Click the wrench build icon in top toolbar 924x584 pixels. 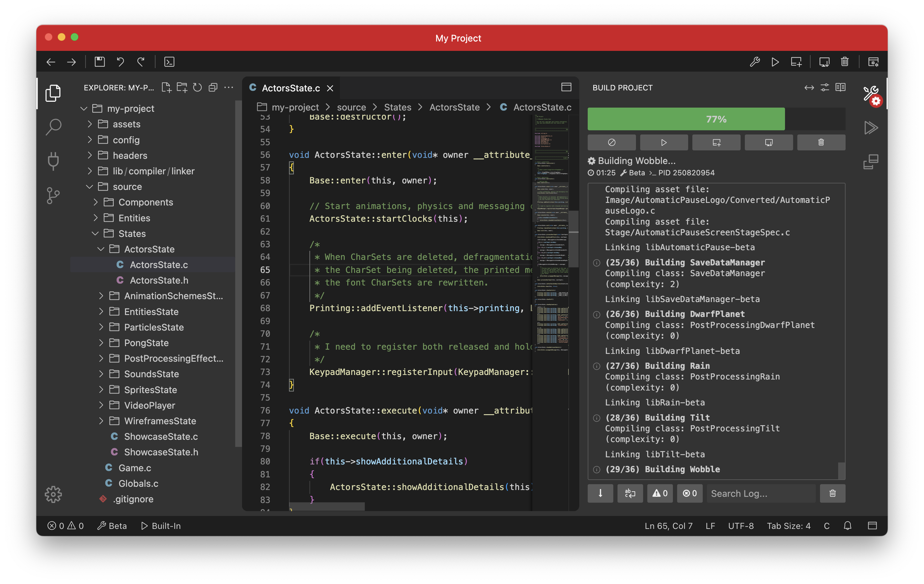click(755, 62)
